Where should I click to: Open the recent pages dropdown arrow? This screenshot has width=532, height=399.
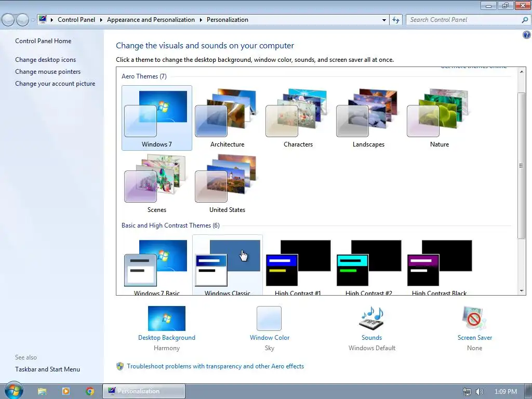click(33, 20)
